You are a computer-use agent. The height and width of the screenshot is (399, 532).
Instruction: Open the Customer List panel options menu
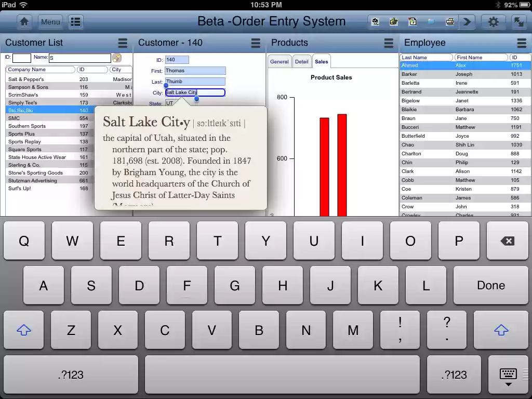(x=123, y=43)
